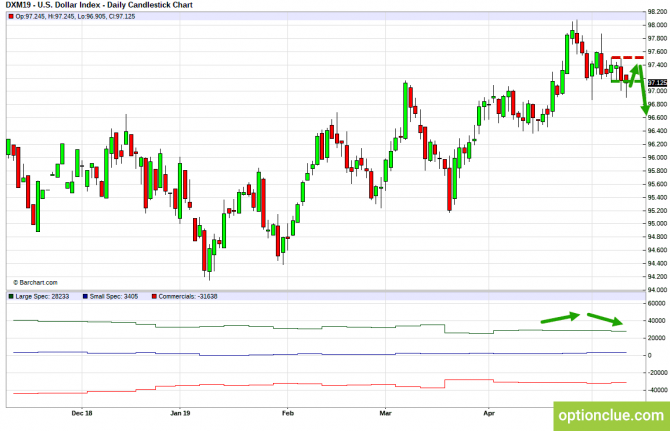Click the green Large Spec legend swatch
This screenshot has height=431, width=670.
pos(11,296)
